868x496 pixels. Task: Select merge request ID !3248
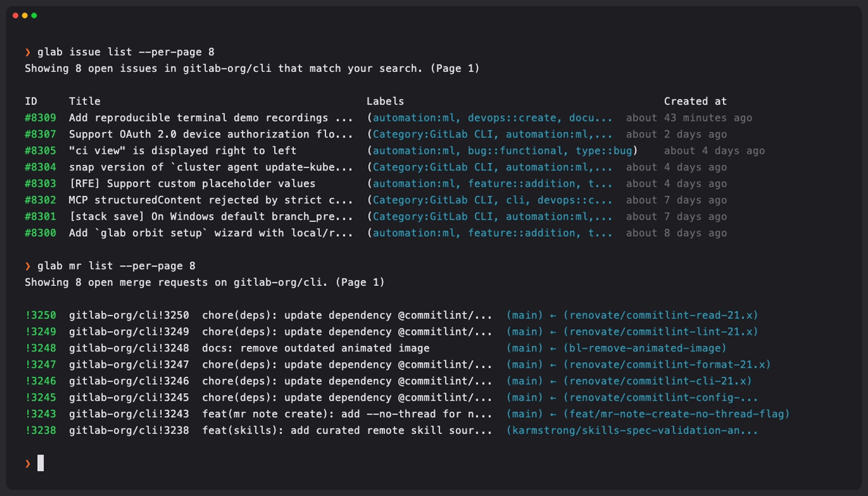click(x=40, y=348)
